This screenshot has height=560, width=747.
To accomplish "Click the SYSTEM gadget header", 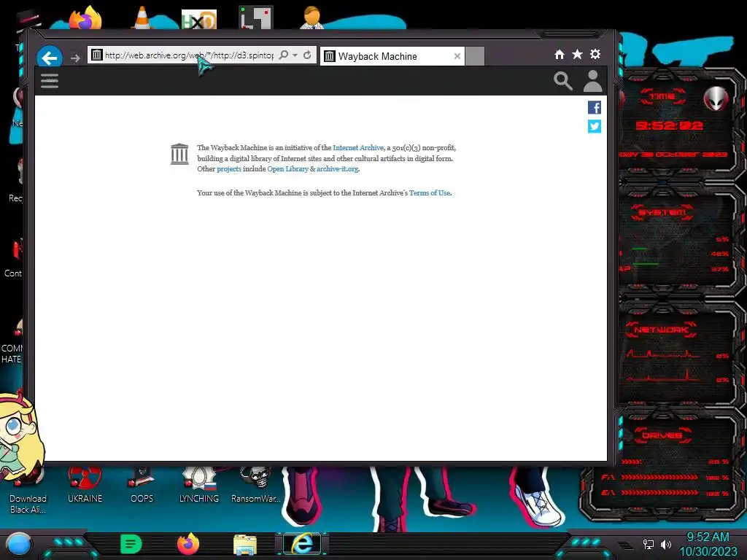I will (662, 212).
